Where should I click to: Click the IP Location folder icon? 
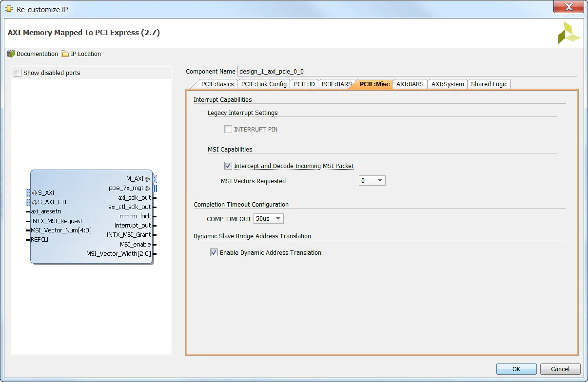click(x=64, y=54)
